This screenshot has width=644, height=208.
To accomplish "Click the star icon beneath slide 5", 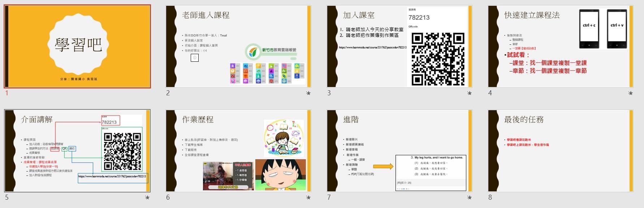I will click(147, 198).
